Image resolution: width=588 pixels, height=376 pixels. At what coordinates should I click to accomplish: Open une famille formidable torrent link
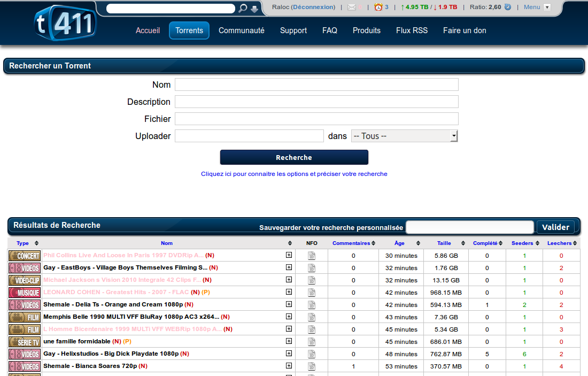(x=77, y=341)
